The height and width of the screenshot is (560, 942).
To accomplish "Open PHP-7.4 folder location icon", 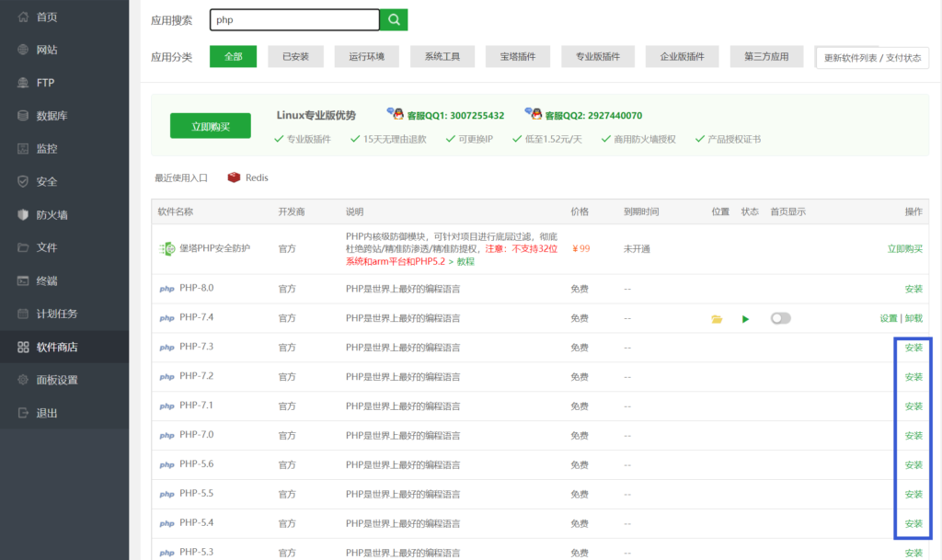I will coord(717,319).
